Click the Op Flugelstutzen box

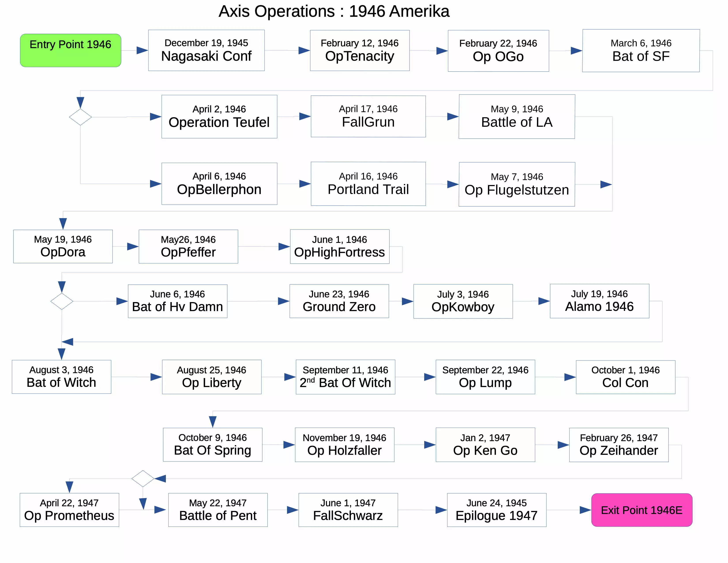[x=517, y=184]
